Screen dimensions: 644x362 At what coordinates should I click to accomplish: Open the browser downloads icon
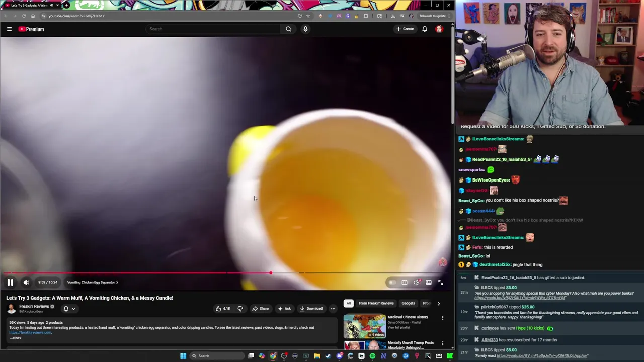click(x=393, y=16)
